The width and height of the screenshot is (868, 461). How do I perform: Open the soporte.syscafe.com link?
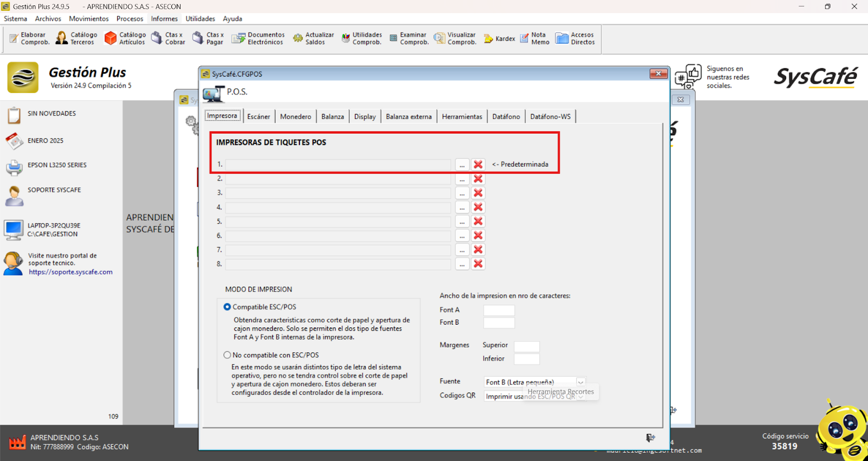pyautogui.click(x=71, y=272)
